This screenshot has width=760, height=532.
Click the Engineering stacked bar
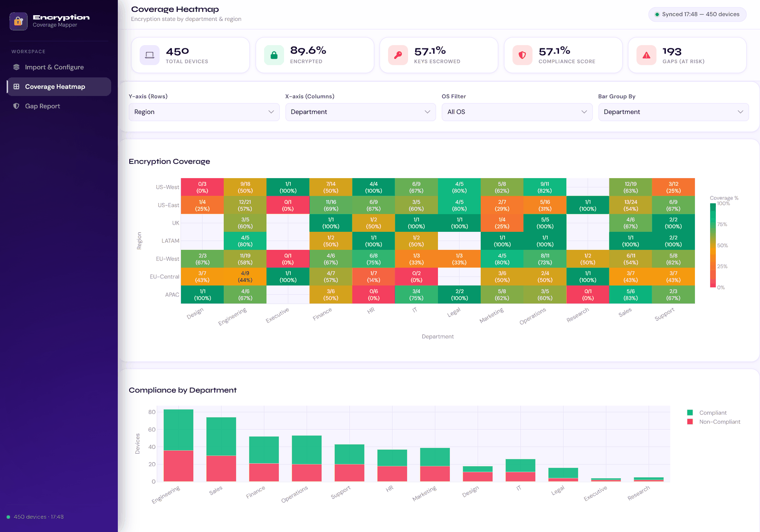click(179, 446)
